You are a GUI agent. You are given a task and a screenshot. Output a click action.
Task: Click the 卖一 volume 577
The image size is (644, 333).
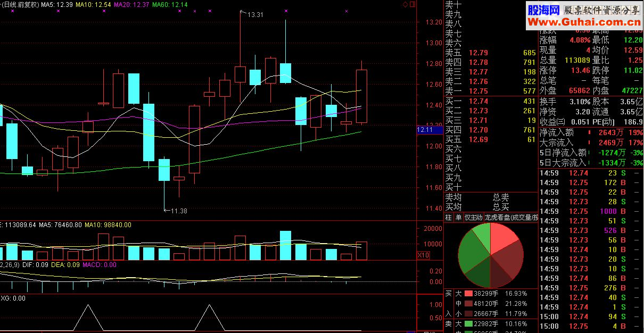point(529,91)
